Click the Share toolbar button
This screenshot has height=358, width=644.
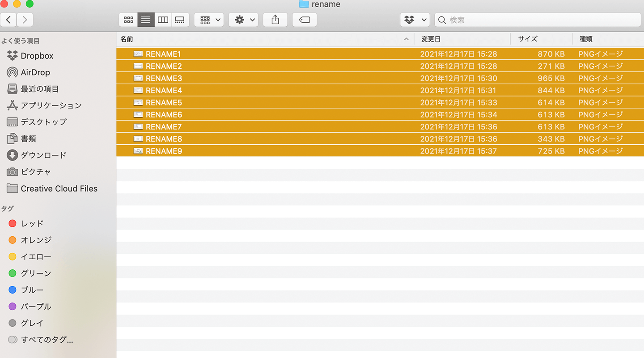click(275, 20)
